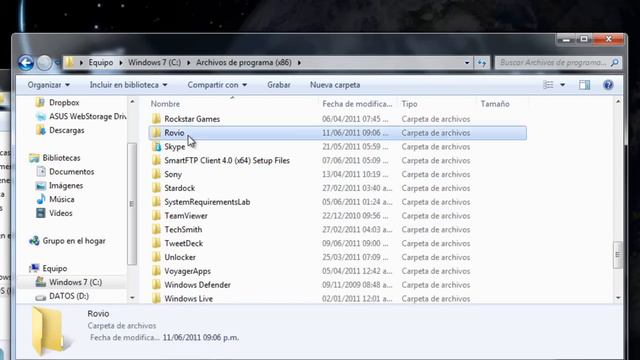Click Nueva carpeta button
The width and height of the screenshot is (640, 360).
[x=335, y=85]
